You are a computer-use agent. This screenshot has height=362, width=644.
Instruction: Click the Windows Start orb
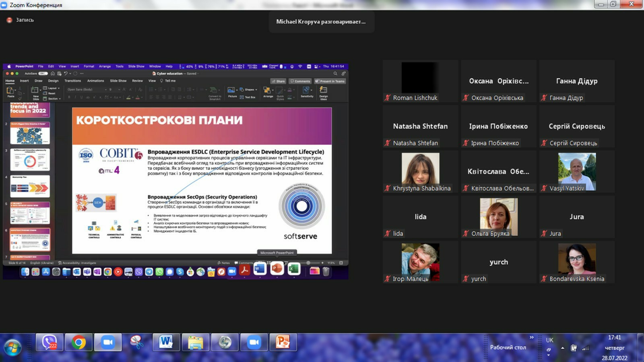(12, 347)
